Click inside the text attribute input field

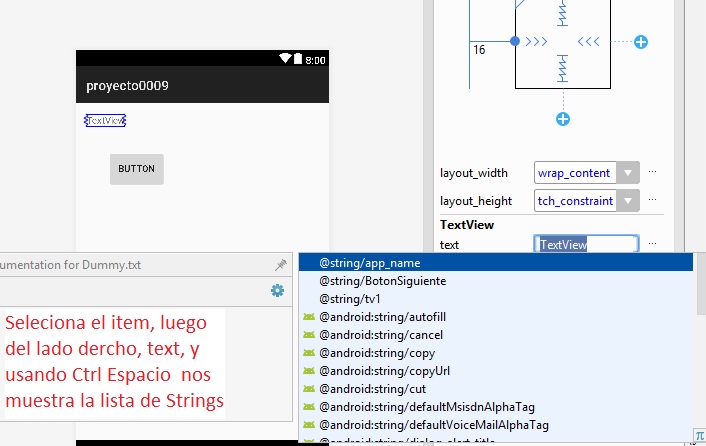pos(586,244)
